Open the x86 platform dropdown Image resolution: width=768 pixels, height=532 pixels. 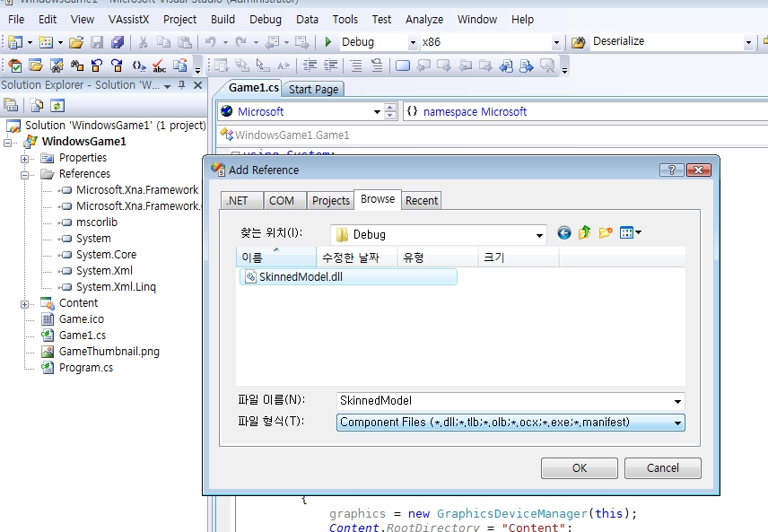556,43
